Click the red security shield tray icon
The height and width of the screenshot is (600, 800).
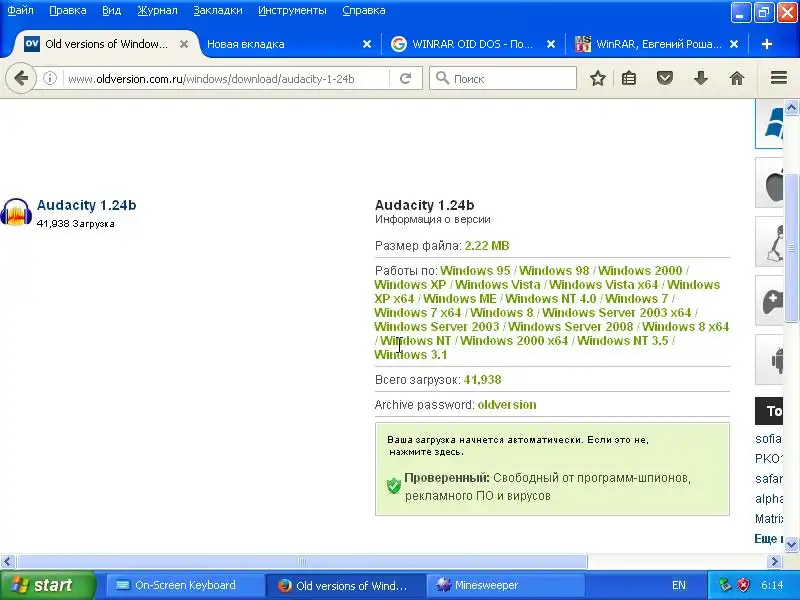(x=744, y=585)
